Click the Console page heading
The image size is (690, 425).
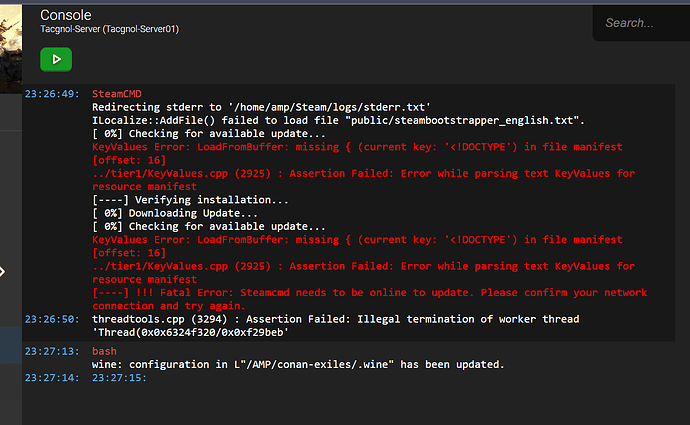click(x=66, y=15)
